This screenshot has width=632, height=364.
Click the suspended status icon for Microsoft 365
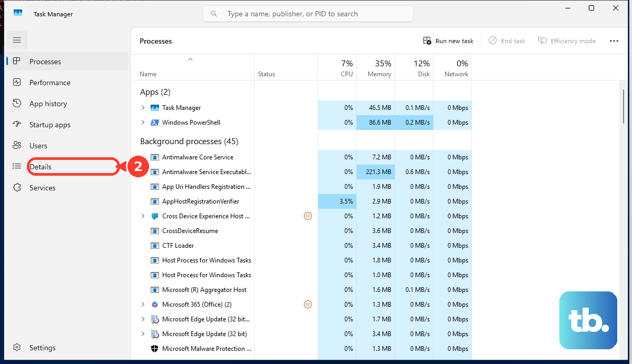308,305
